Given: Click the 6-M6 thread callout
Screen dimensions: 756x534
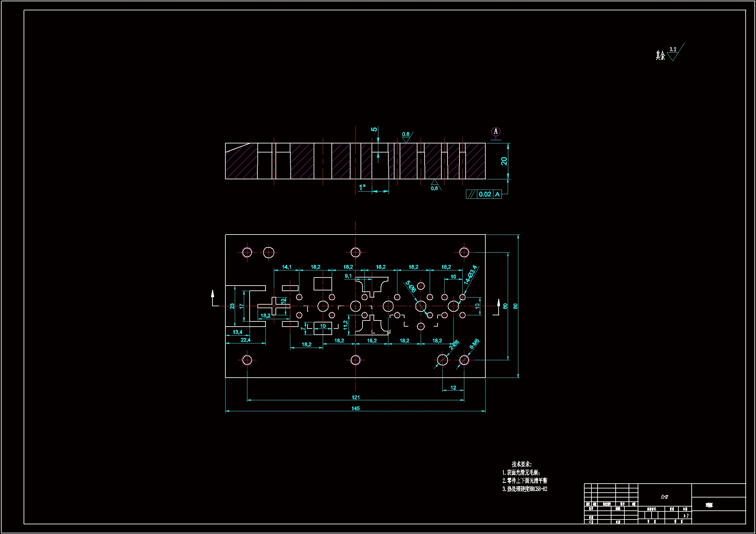Looking at the screenshot, I should (x=474, y=344).
